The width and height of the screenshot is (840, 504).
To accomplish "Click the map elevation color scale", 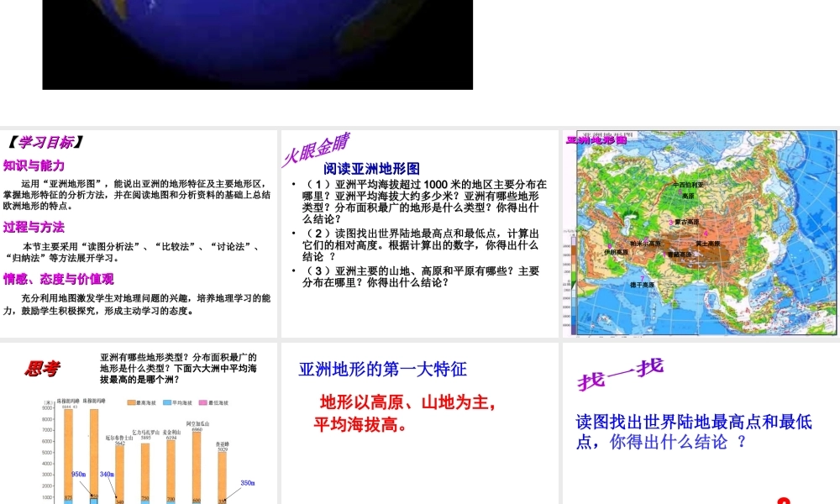I will 574,284.
